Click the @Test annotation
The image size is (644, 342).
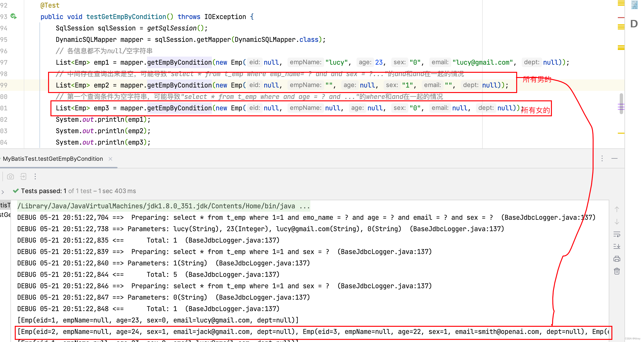click(x=50, y=5)
